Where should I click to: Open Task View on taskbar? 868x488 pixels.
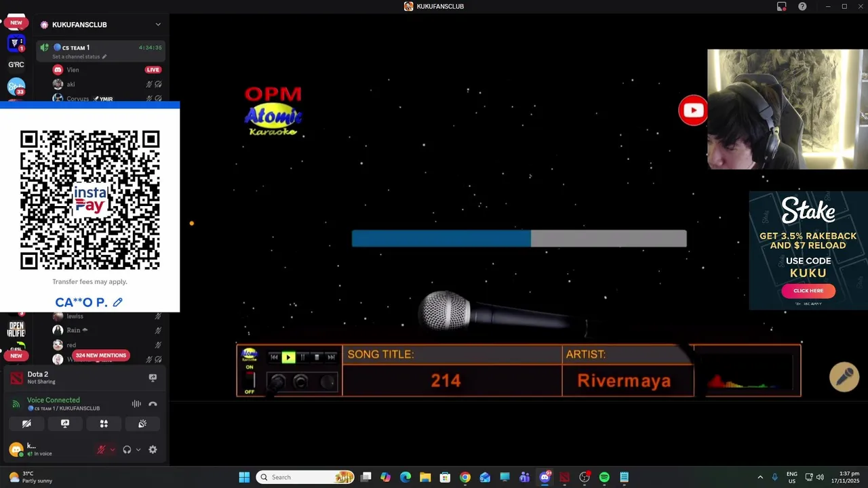[x=366, y=477]
